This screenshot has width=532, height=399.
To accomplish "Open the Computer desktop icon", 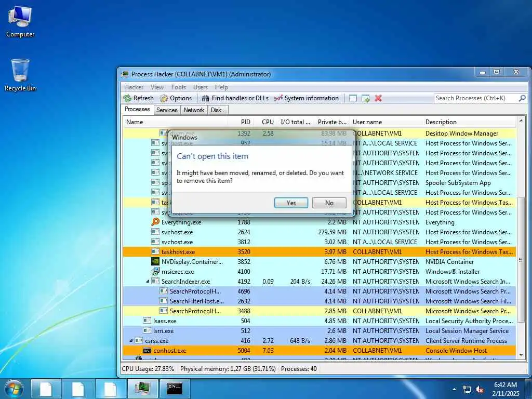I will pyautogui.click(x=20, y=21).
